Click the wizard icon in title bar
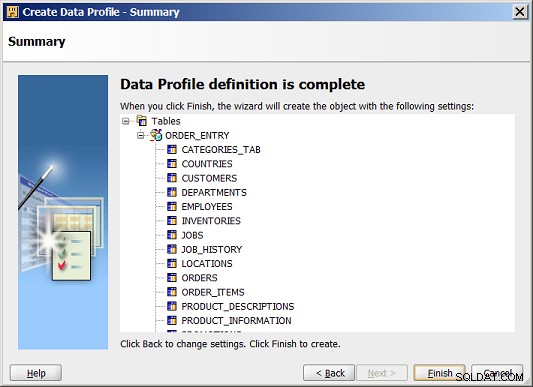Screen dimensions: 533x387 pyautogui.click(x=13, y=12)
